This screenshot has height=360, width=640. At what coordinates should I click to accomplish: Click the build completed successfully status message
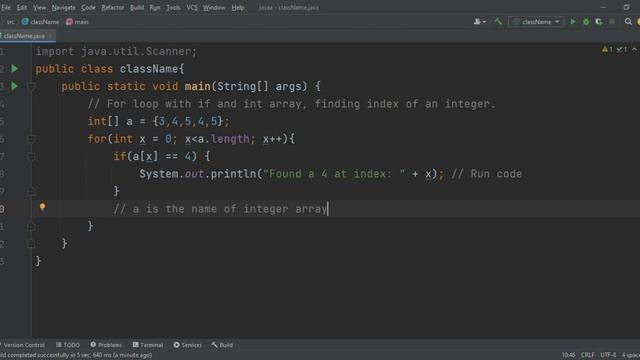pyautogui.click(x=76, y=355)
